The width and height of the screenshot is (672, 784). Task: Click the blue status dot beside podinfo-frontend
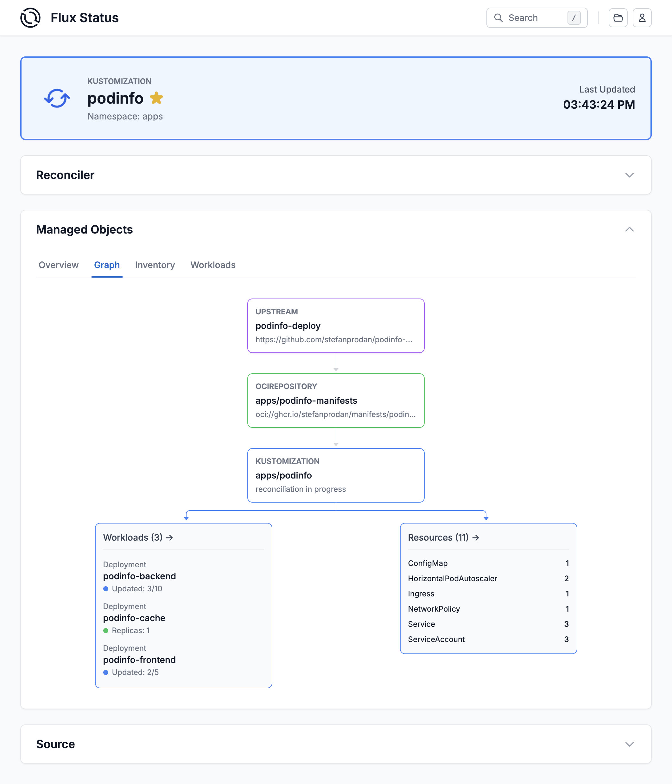coord(106,672)
